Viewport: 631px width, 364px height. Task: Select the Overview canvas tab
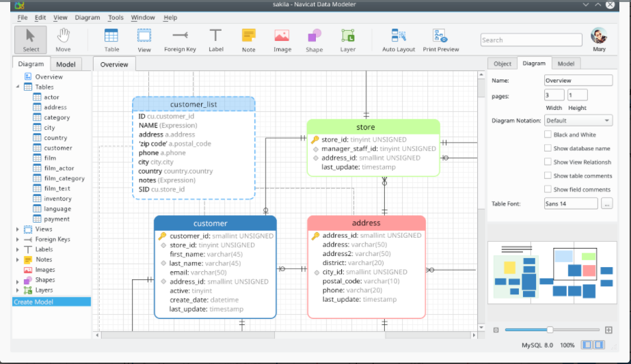[114, 64]
